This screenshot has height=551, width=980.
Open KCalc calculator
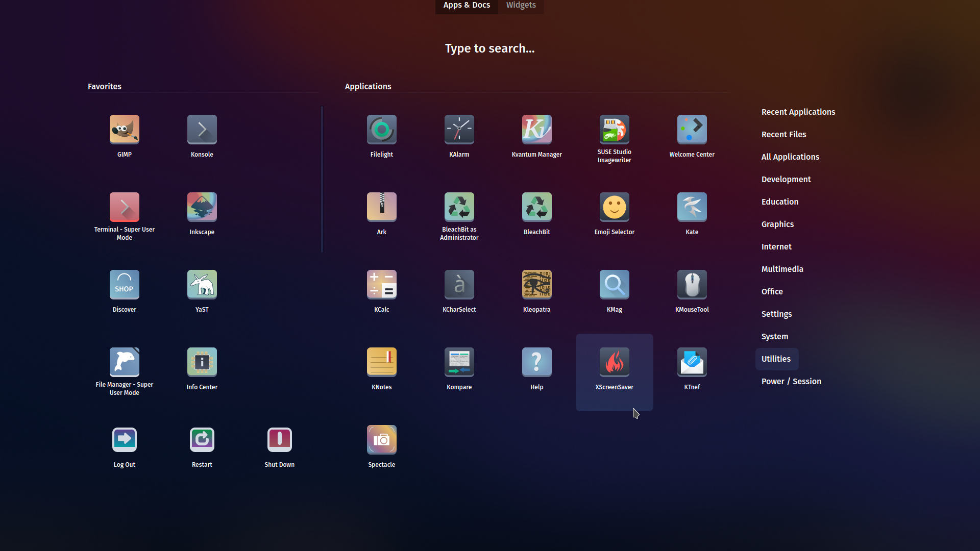click(382, 285)
